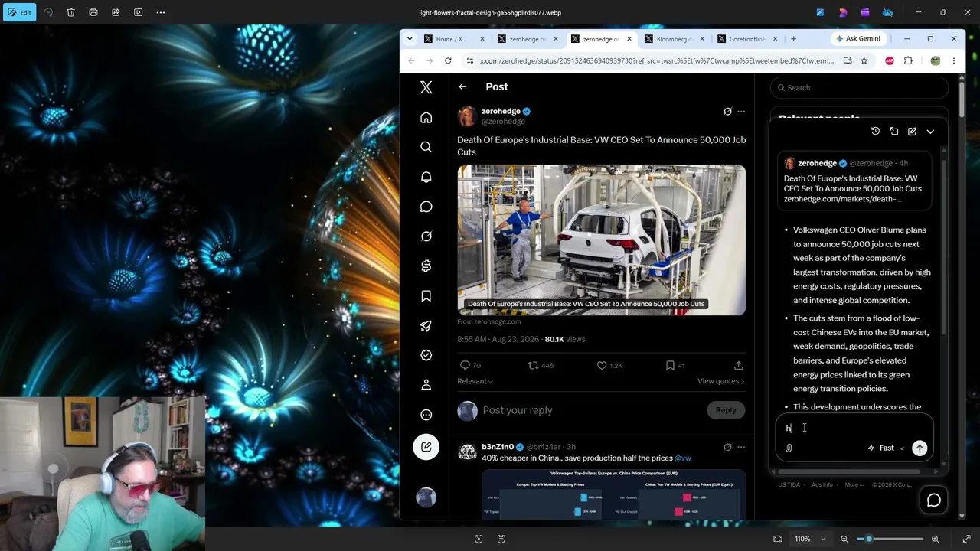980x551 pixels.
Task: Open the zerohedge profile name link
Action: pos(501,111)
